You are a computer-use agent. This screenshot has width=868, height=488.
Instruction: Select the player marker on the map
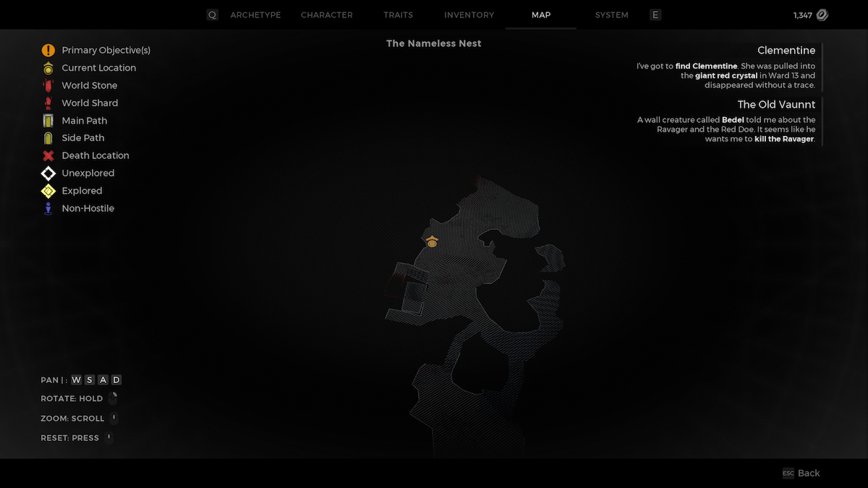[x=432, y=242]
